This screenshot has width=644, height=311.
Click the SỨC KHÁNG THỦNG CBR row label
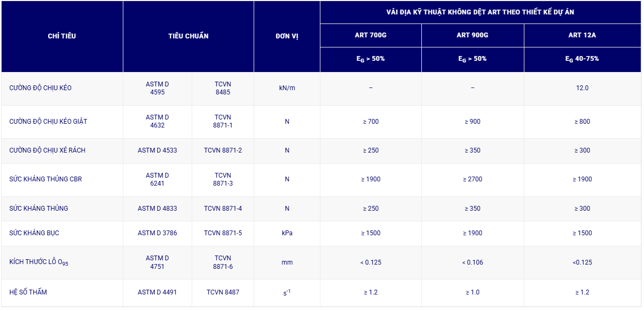45,179
